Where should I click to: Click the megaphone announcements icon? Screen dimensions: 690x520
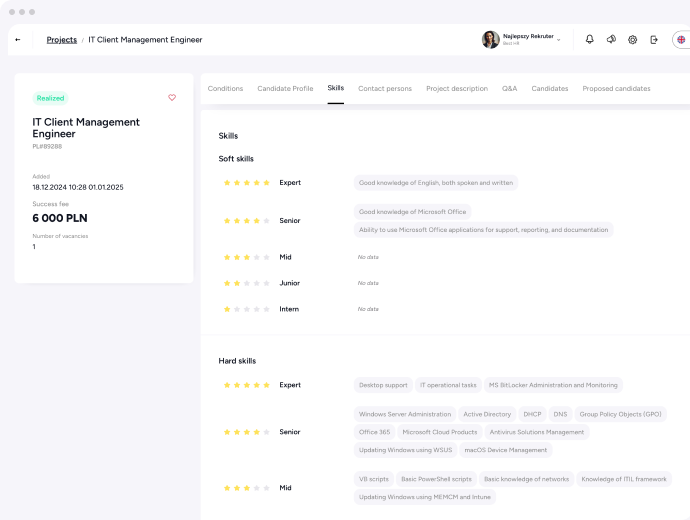coord(611,40)
